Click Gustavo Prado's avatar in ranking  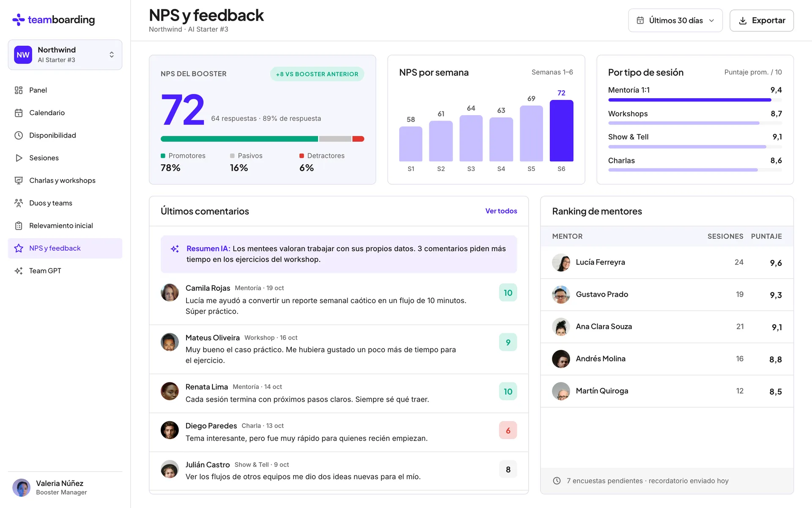click(x=561, y=295)
